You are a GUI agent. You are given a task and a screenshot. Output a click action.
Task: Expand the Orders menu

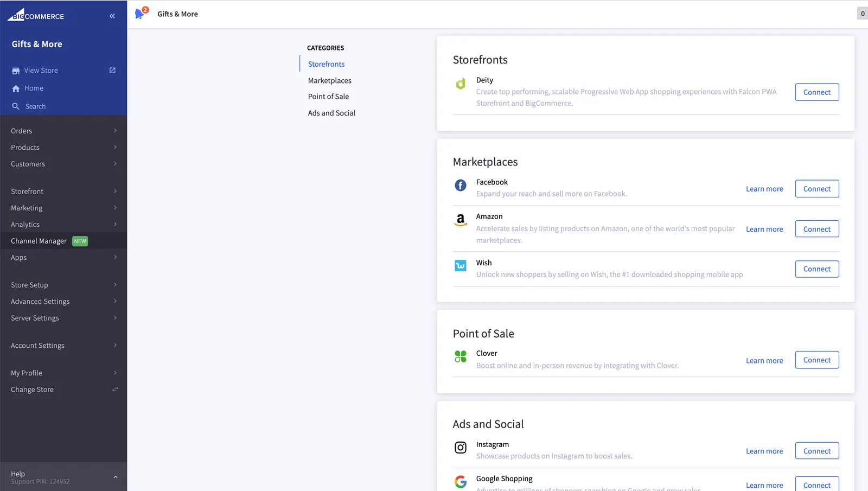63,131
